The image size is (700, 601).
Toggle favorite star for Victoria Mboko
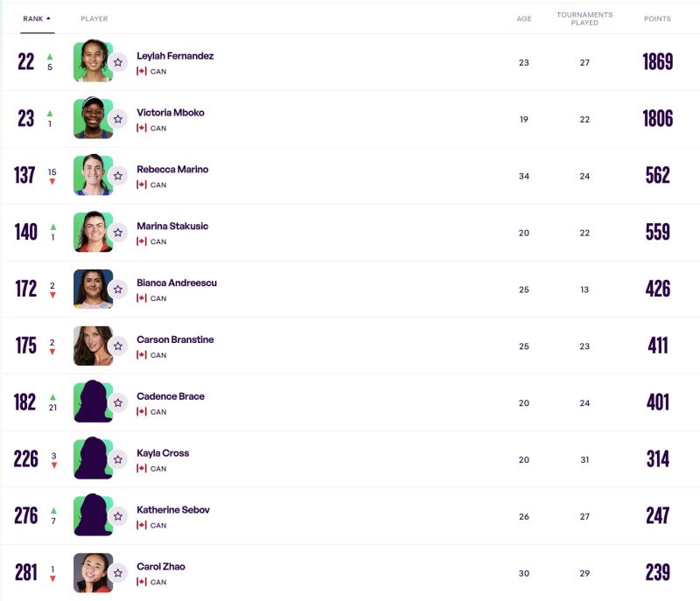click(118, 119)
